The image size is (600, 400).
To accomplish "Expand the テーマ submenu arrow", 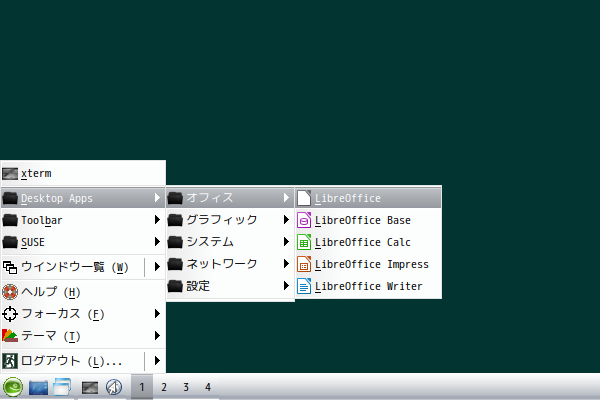I will 157,336.
